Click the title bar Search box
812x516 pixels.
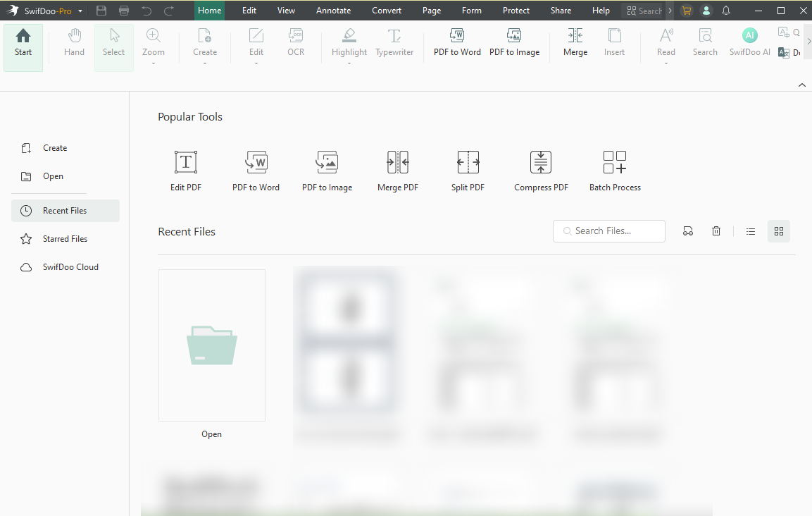(x=644, y=11)
